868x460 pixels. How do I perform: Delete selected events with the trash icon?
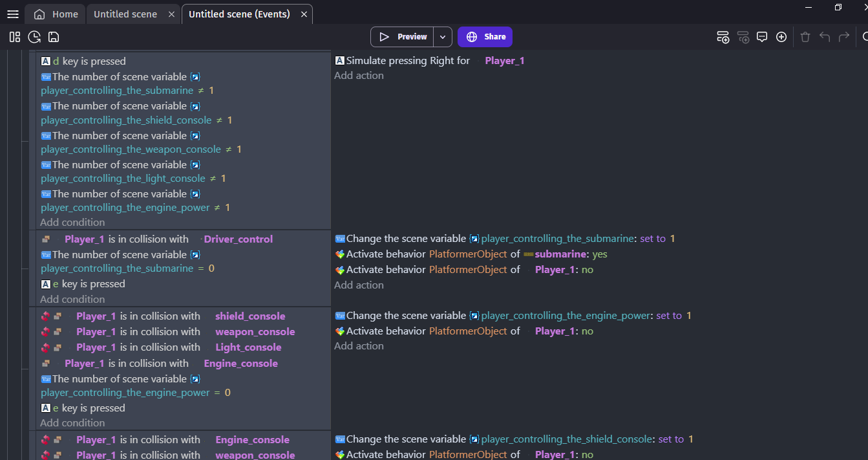[x=805, y=37]
